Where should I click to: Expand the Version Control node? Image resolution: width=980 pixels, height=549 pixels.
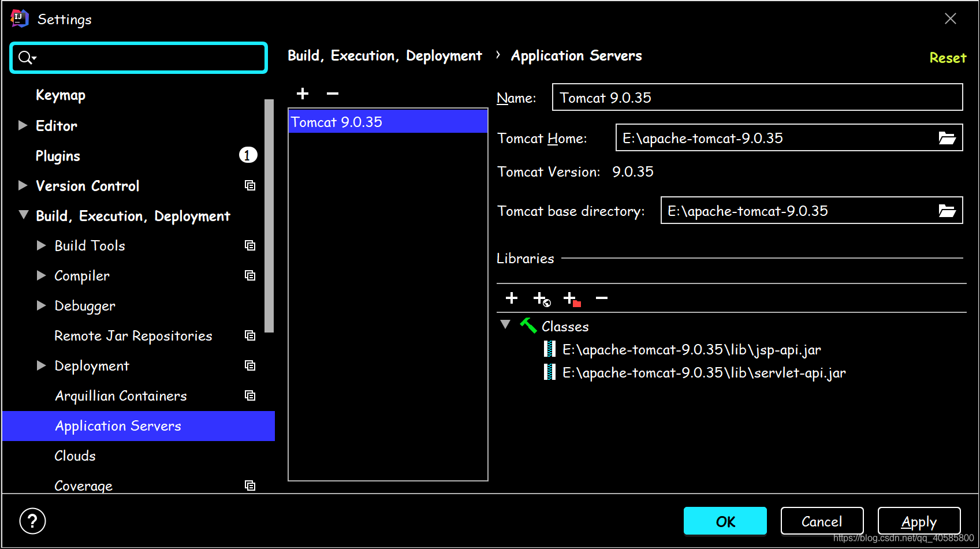click(x=23, y=185)
